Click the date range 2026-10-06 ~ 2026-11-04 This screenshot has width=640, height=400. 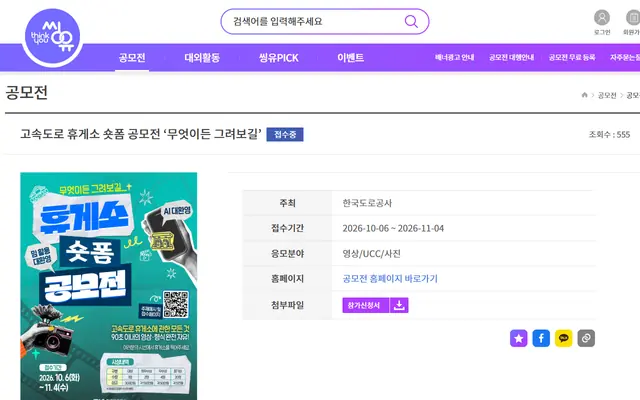(x=393, y=228)
